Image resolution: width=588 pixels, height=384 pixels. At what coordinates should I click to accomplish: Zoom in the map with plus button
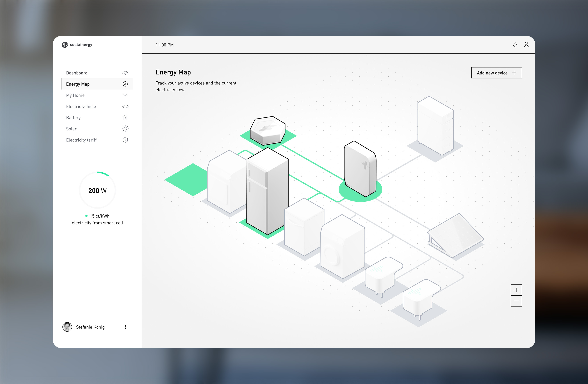tap(516, 290)
